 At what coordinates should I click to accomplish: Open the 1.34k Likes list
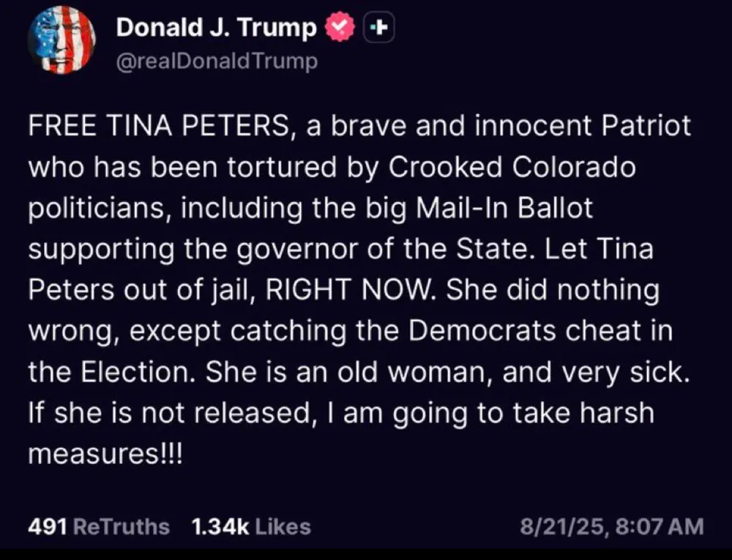[250, 526]
